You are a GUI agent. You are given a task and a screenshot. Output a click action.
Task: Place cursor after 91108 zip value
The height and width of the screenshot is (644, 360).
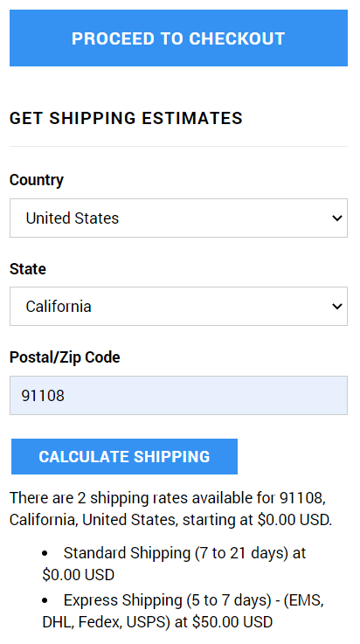pyautogui.click(x=66, y=396)
